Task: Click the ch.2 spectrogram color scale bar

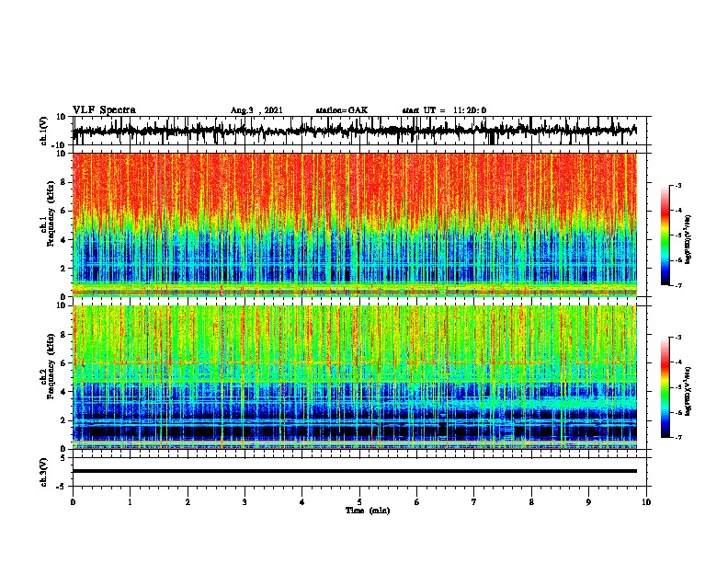Action: tap(665, 387)
